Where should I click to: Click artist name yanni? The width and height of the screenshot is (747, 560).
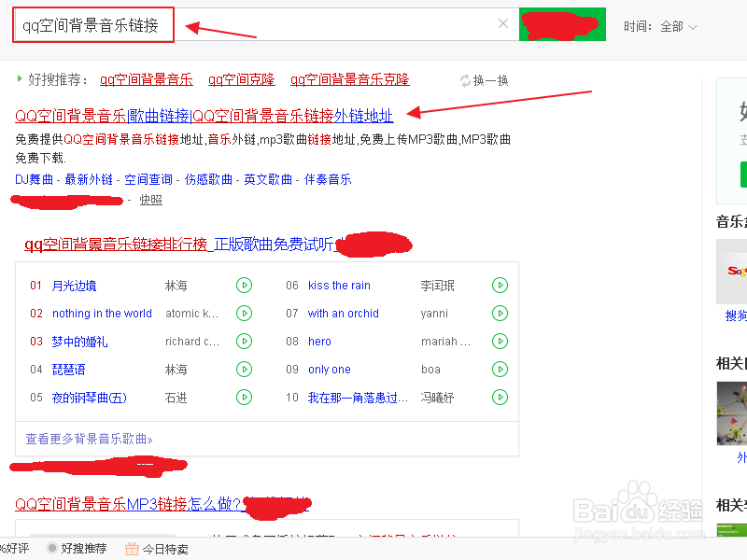[434, 314]
